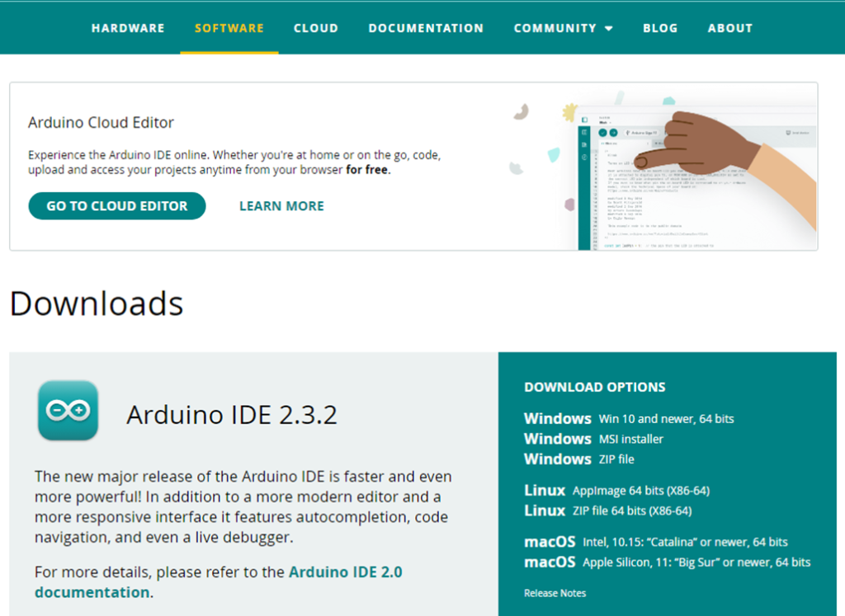Download macOS Intel Catalina or newer version
The height and width of the screenshot is (616, 845).
tap(656, 542)
